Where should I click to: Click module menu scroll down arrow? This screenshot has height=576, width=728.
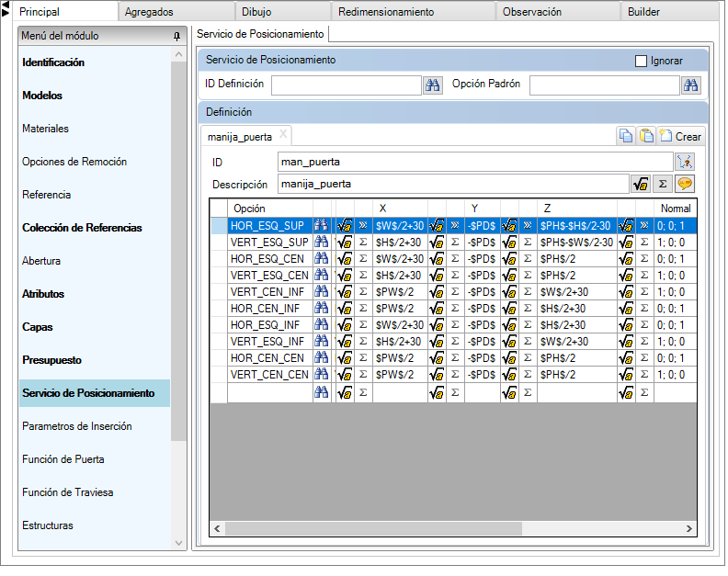178,542
